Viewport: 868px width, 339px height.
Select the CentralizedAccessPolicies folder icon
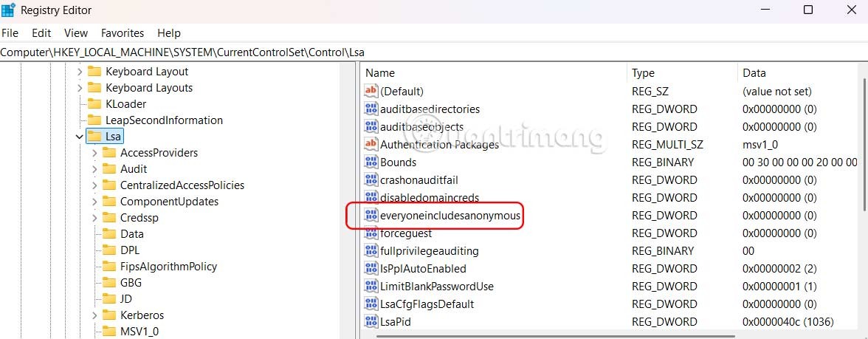pos(109,185)
